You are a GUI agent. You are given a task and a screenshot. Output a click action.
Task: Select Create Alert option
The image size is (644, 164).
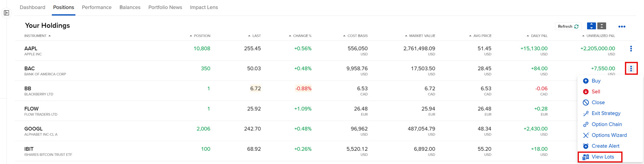coord(605,146)
